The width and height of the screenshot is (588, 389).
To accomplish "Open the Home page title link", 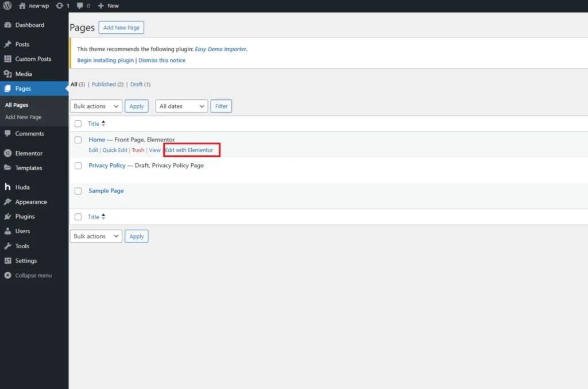I will coord(96,140).
